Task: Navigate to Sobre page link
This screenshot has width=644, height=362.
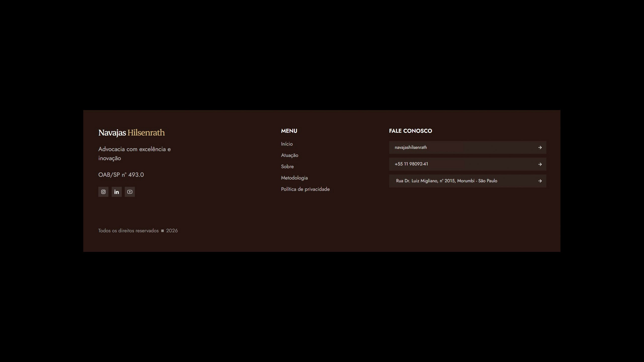Action: click(287, 166)
